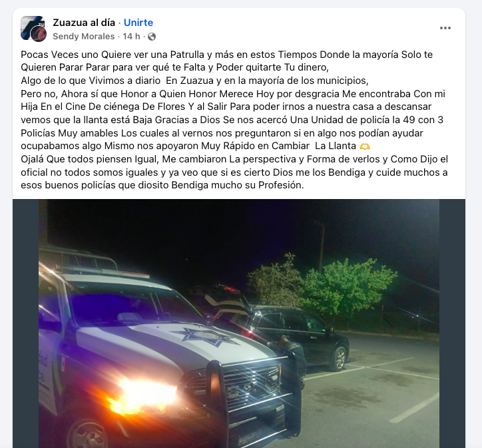Viewport: 482px width, 448px height.
Task: Click the heart-hands emoji after "La Llanta"
Action: point(365,146)
